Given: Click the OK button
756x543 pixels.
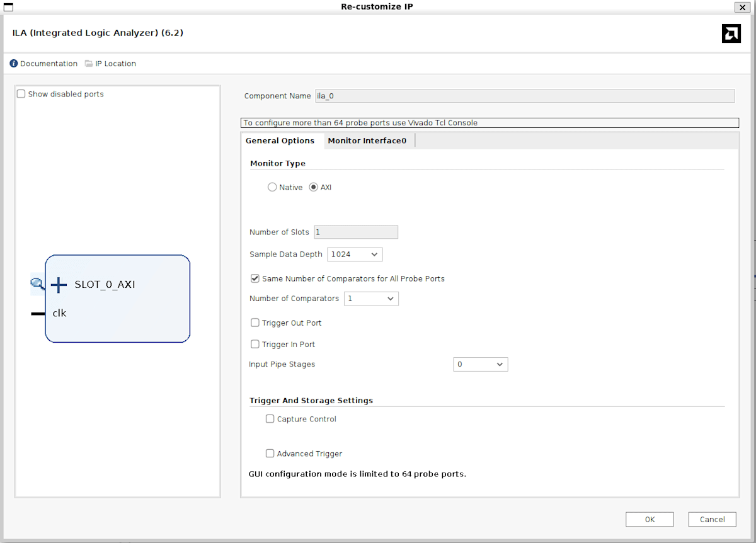Looking at the screenshot, I should [650, 519].
